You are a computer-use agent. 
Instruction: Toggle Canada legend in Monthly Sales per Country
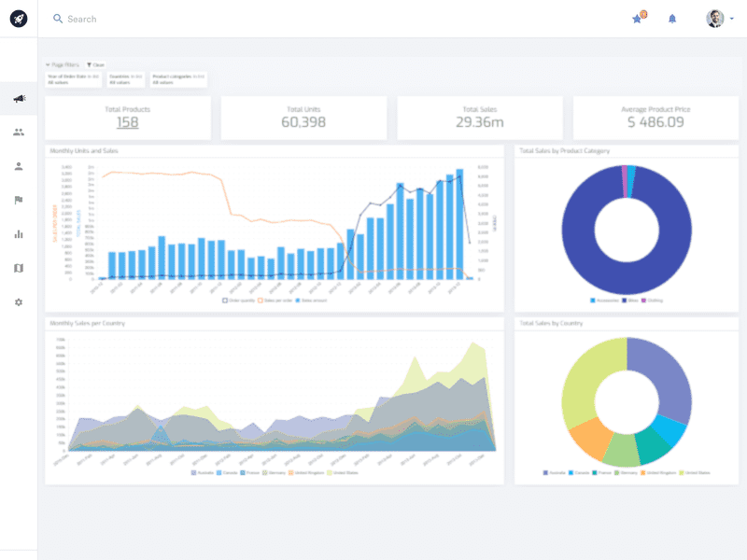coord(227,473)
